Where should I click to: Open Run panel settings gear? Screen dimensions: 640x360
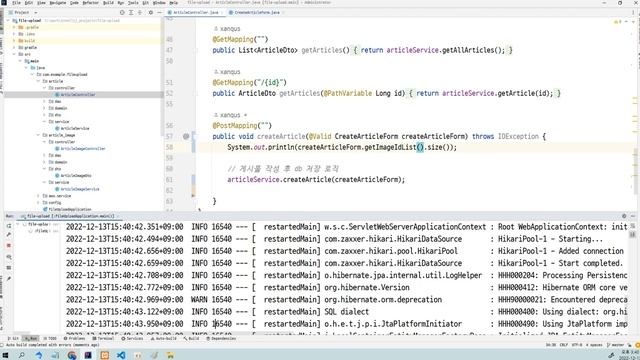click(x=624, y=216)
